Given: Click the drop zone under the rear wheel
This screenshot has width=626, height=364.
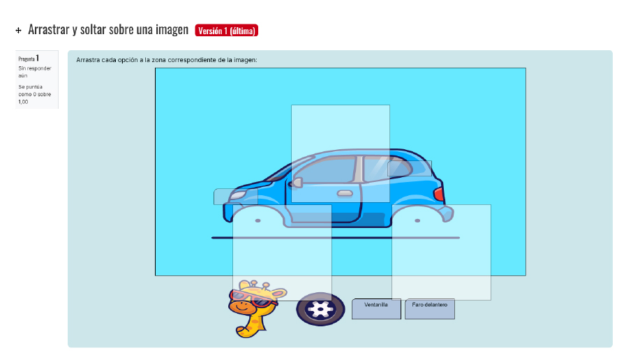Looking at the screenshot, I should pyautogui.click(x=442, y=252).
